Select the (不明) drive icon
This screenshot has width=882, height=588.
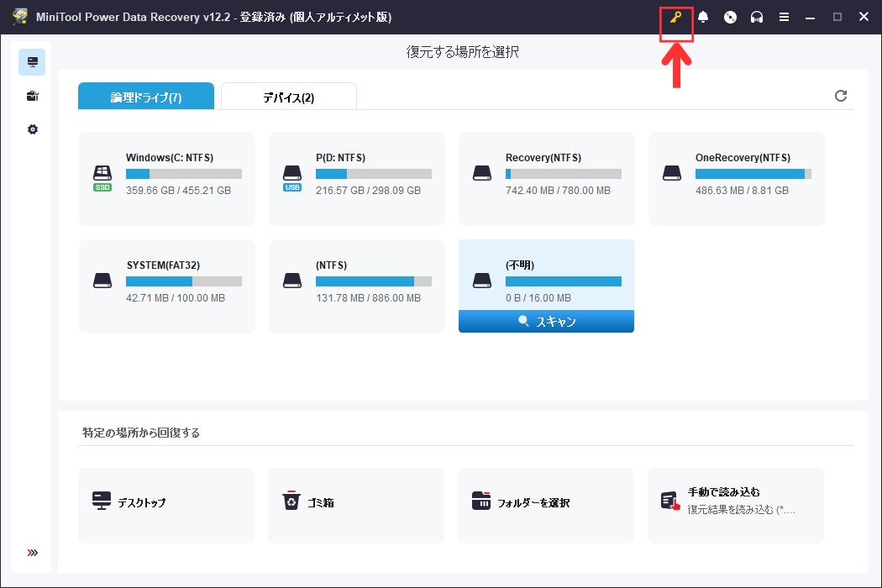click(x=482, y=281)
